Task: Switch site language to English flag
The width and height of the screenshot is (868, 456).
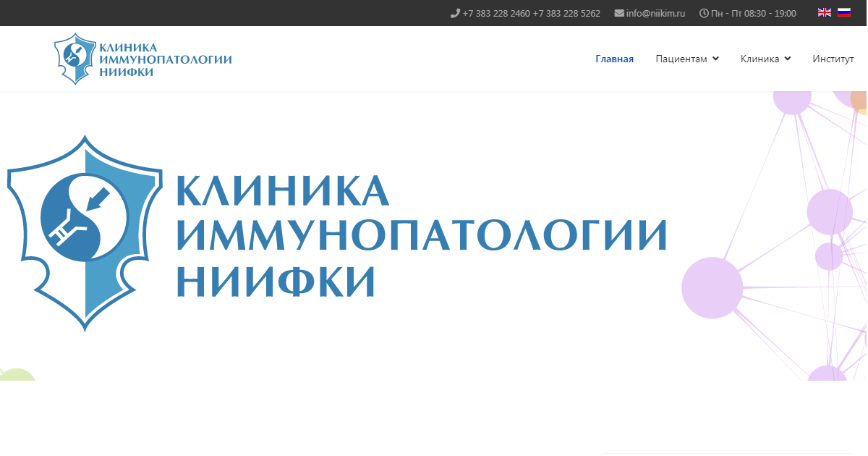Action: pyautogui.click(x=825, y=12)
